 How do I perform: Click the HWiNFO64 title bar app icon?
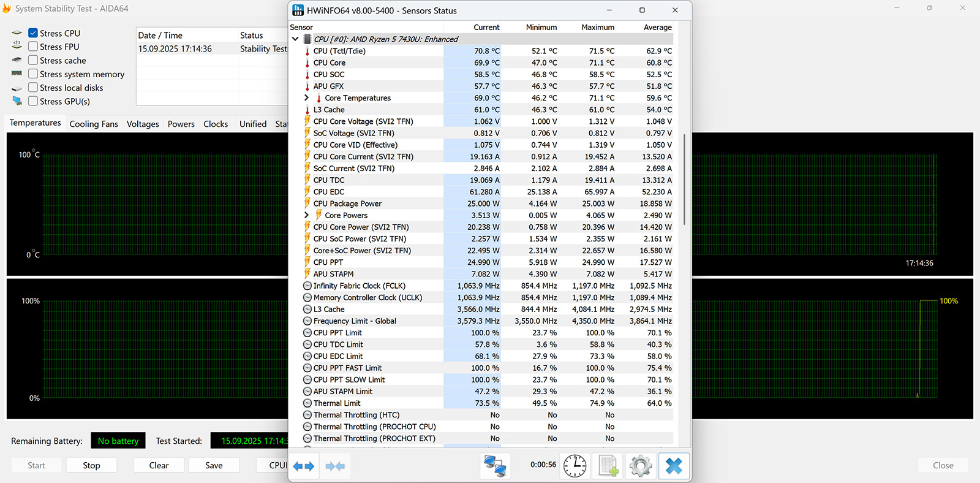tap(298, 10)
